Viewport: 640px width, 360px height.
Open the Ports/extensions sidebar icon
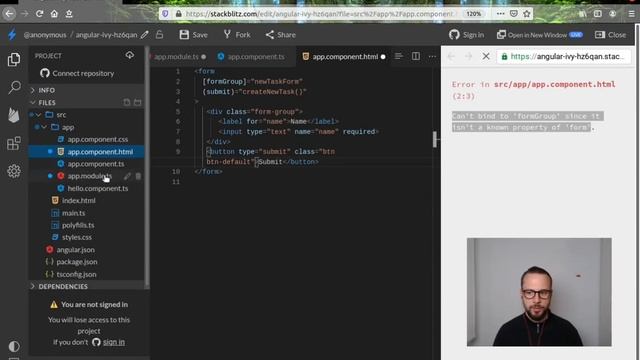coord(14,143)
